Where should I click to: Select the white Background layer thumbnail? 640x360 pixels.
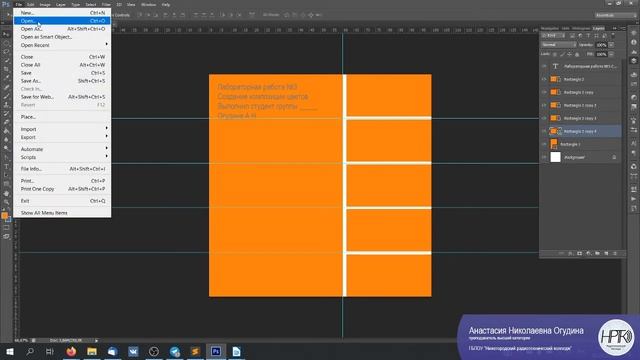(x=556, y=157)
